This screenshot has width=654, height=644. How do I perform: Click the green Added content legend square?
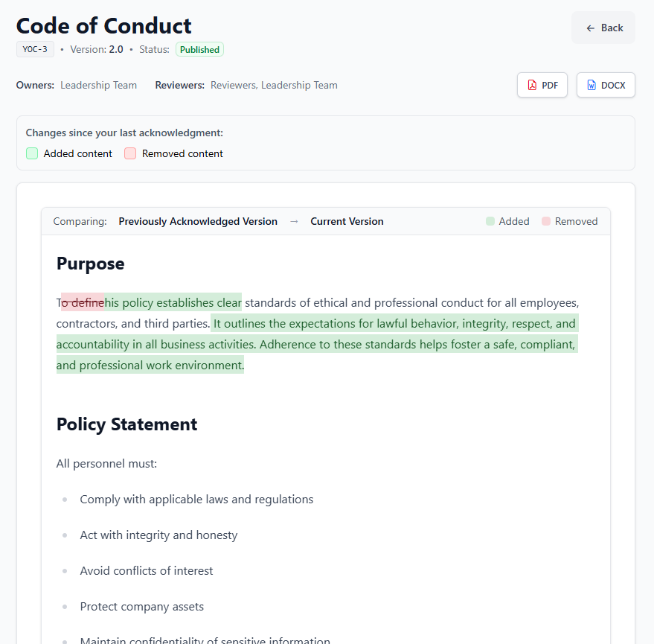point(31,153)
